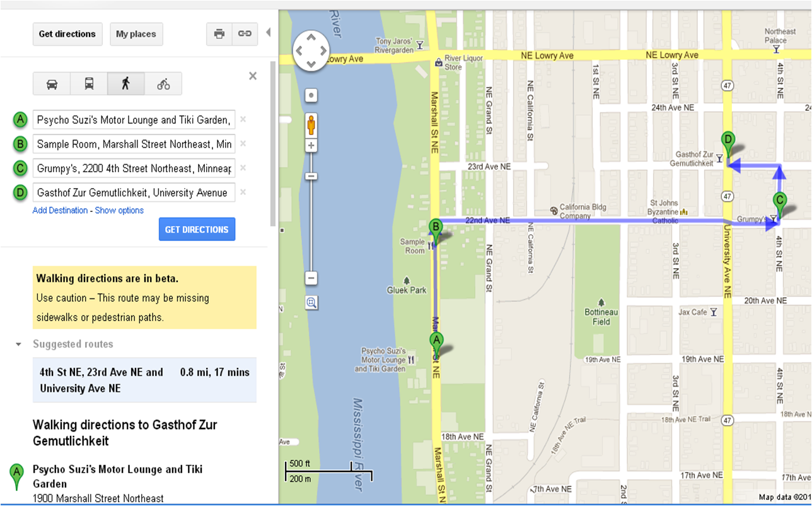Collapse the side panel arrow
Image resolution: width=812 pixels, height=506 pixels.
[268, 32]
